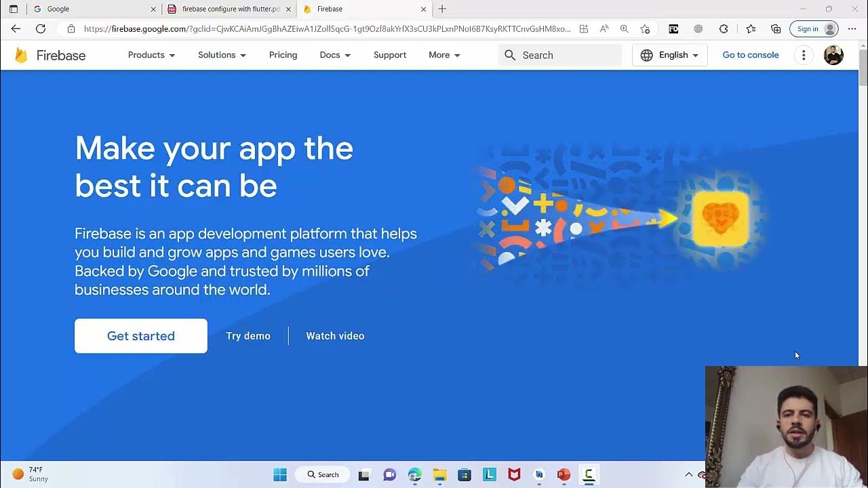Click the browser Sign in button
Image resolution: width=868 pixels, height=488 pixels.
(814, 28)
